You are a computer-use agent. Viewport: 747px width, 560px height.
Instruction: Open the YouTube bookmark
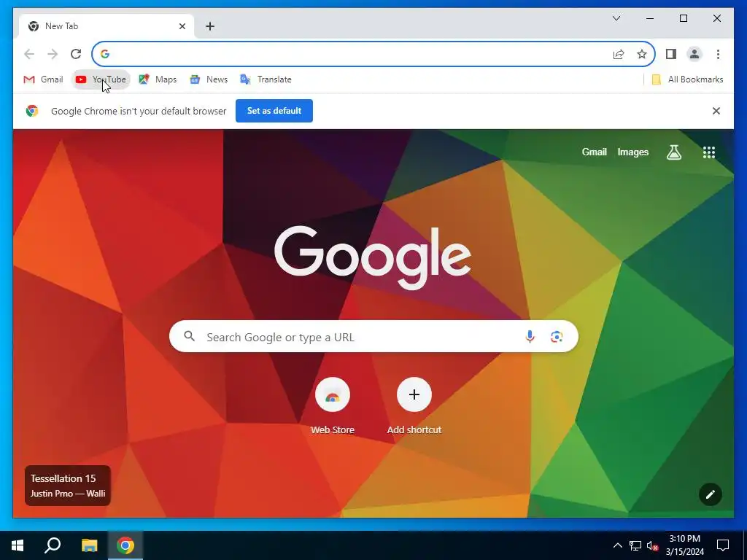coord(101,79)
